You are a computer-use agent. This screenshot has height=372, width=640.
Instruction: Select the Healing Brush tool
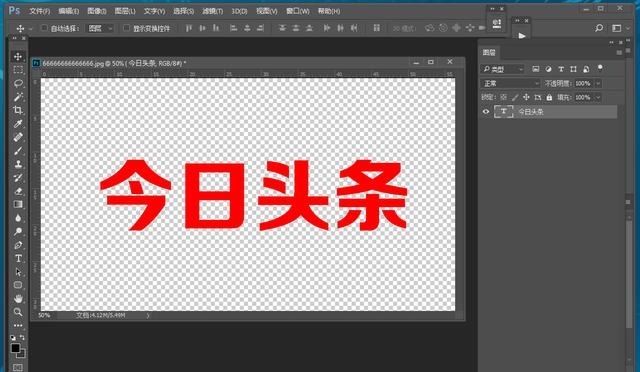point(18,137)
